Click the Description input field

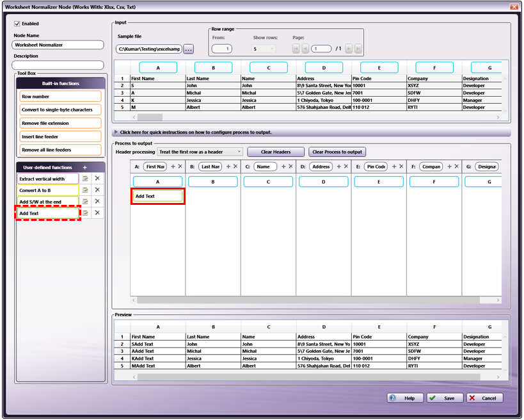click(x=58, y=65)
